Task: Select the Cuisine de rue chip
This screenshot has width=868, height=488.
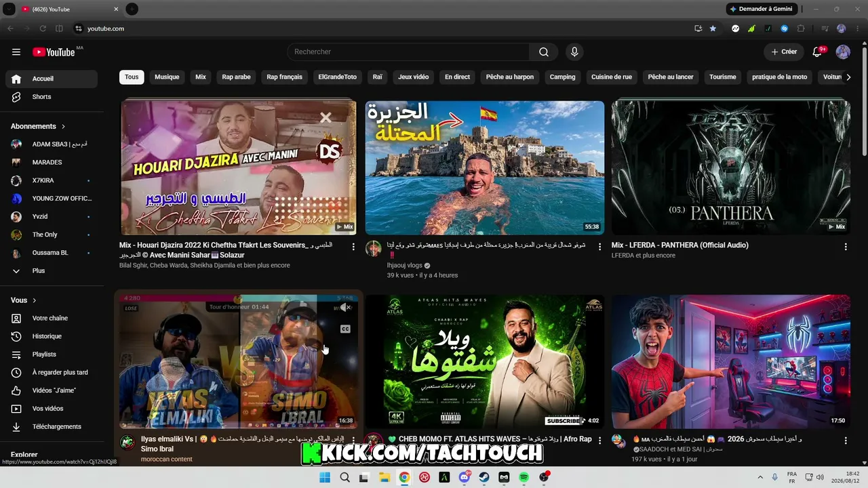Action: (x=612, y=77)
